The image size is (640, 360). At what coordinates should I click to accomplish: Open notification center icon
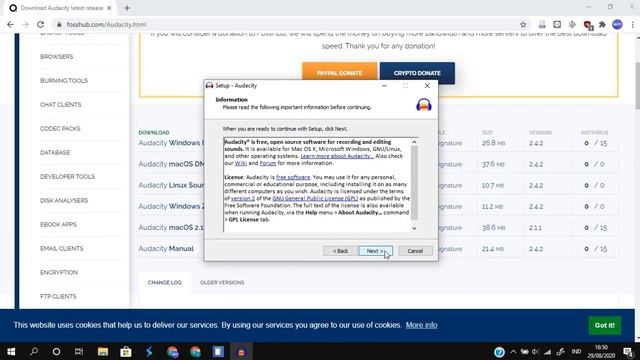click(628, 351)
